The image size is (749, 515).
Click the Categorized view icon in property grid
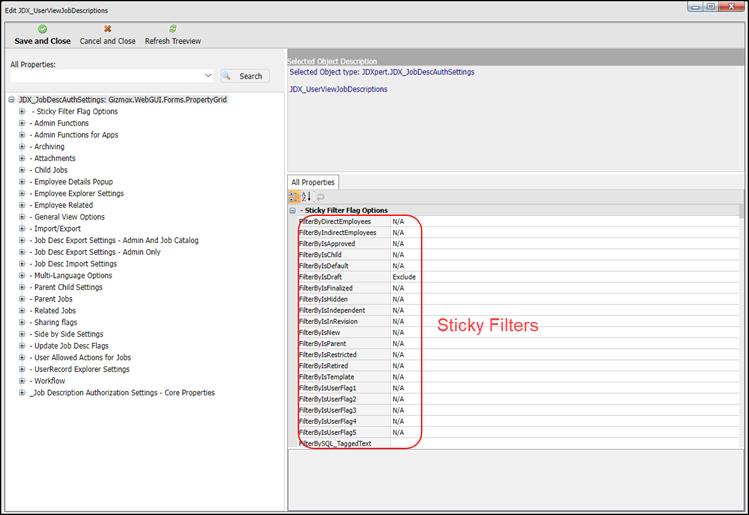pos(294,196)
